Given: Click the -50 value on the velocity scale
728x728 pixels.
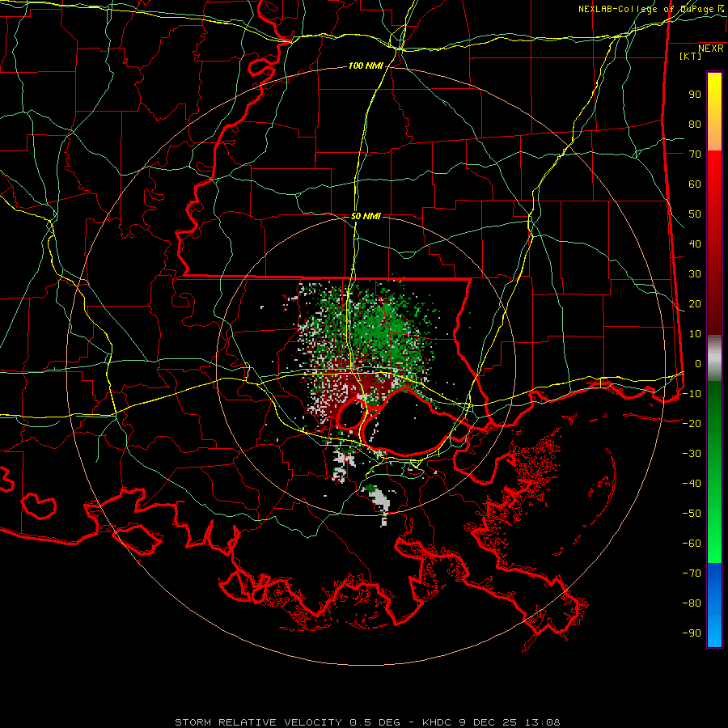Looking at the screenshot, I should (692, 514).
